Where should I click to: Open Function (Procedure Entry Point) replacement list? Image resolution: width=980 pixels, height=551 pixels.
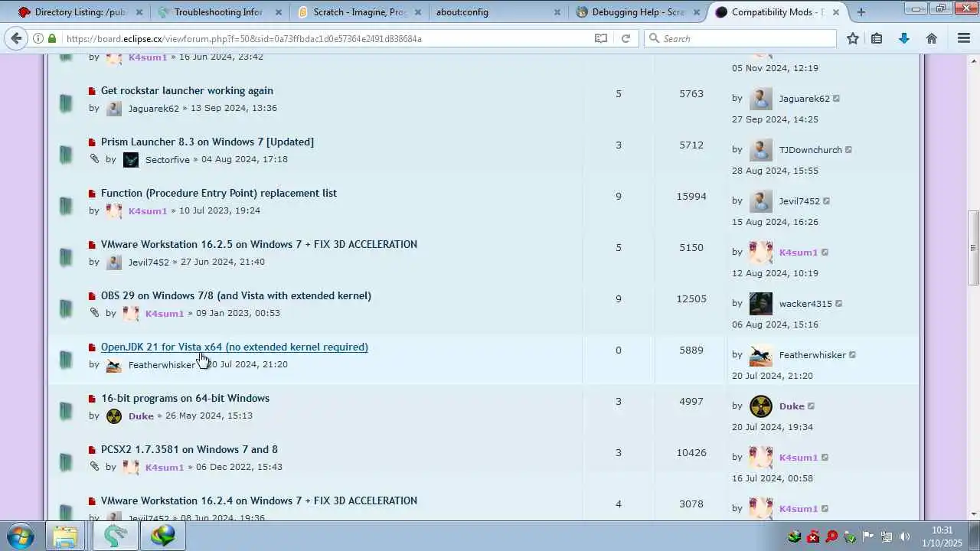pyautogui.click(x=219, y=193)
